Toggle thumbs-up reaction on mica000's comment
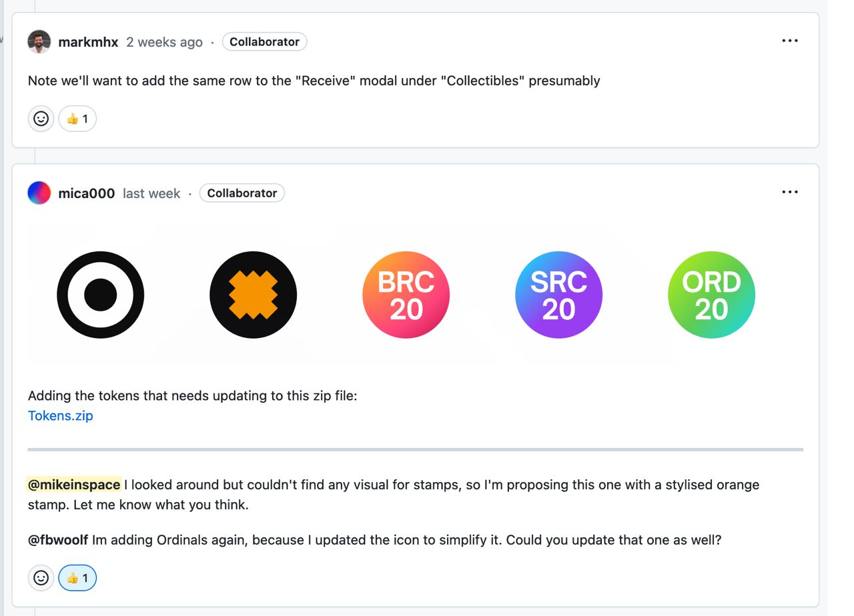The height and width of the screenshot is (616, 854). pyautogui.click(x=77, y=578)
